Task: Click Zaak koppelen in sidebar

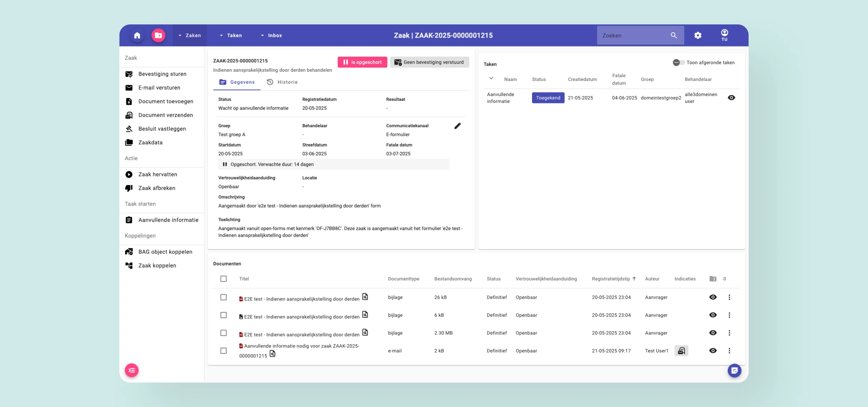Action: pos(162,266)
